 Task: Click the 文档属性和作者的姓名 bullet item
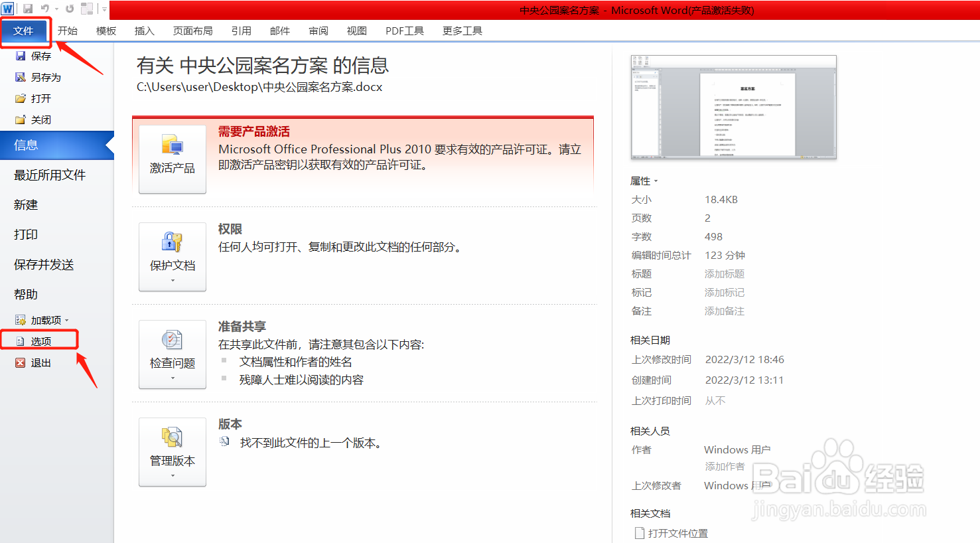coord(296,362)
